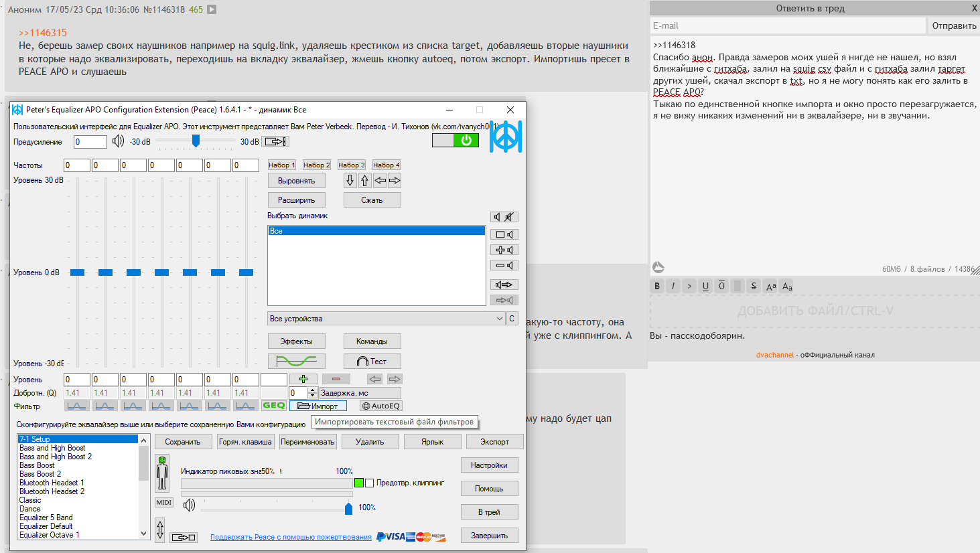Image resolution: width=980 pixels, height=553 pixels.
Task: Click the Импорт button
Action: pyautogui.click(x=318, y=406)
